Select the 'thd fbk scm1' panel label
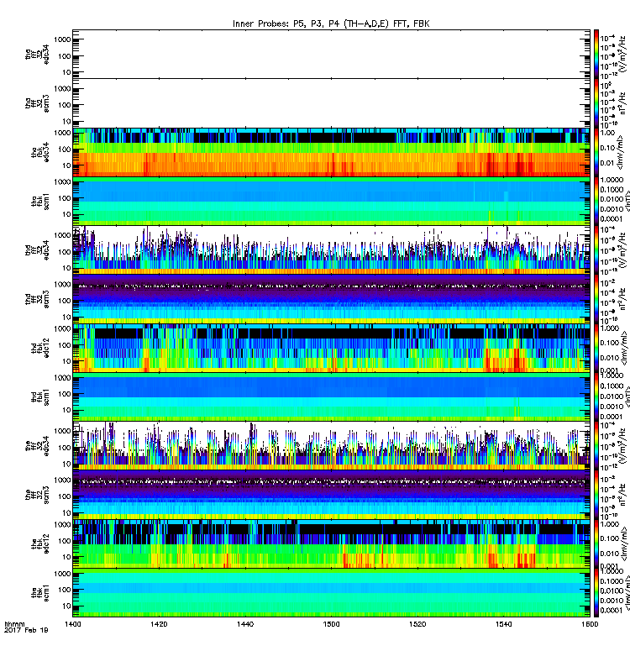 point(40,396)
